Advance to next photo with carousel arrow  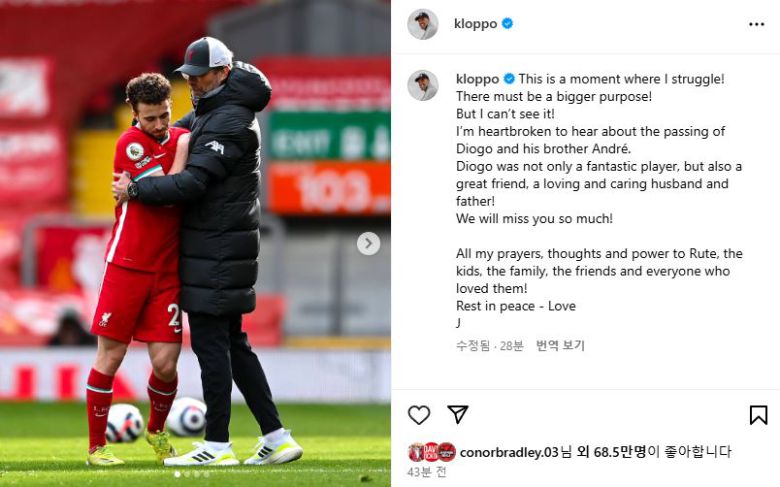click(368, 243)
